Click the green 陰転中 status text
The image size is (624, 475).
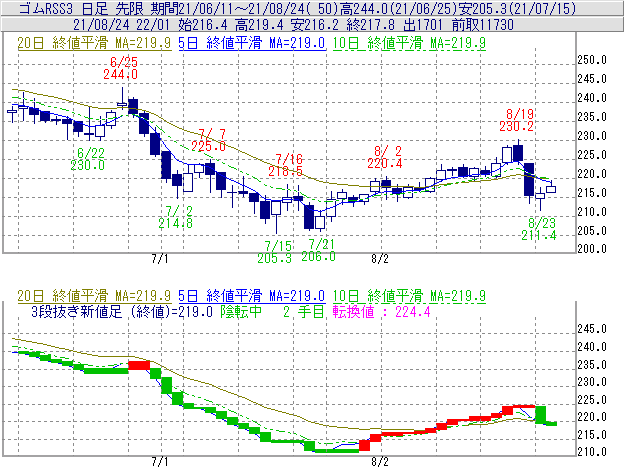point(241,312)
